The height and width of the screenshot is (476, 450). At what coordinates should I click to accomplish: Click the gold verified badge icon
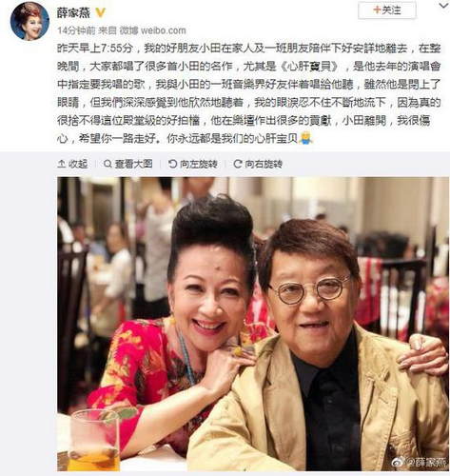(101, 12)
